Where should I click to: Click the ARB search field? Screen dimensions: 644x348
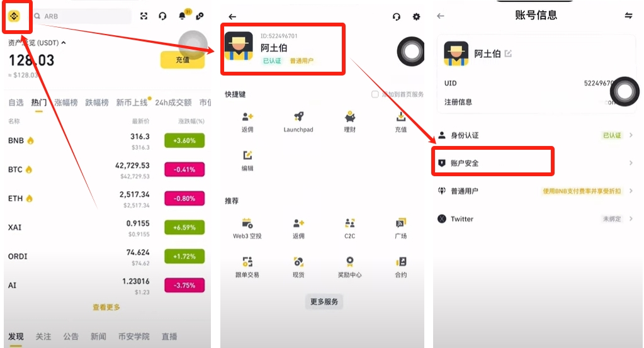coord(81,16)
